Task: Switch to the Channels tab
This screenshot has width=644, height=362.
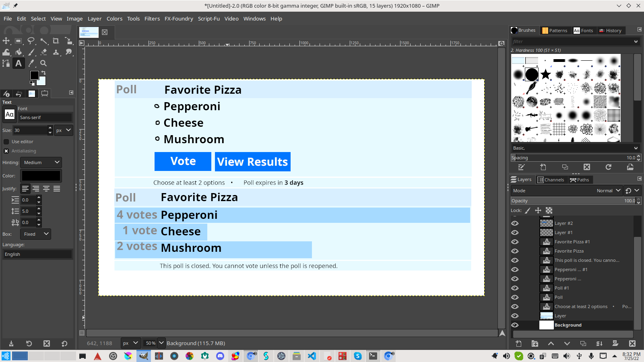Action: (551, 180)
